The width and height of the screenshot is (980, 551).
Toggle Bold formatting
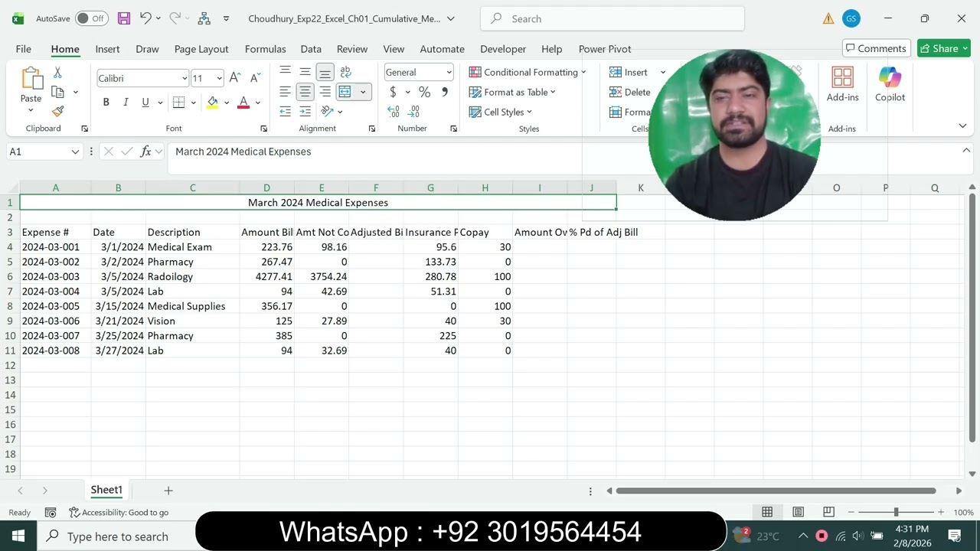click(x=106, y=103)
